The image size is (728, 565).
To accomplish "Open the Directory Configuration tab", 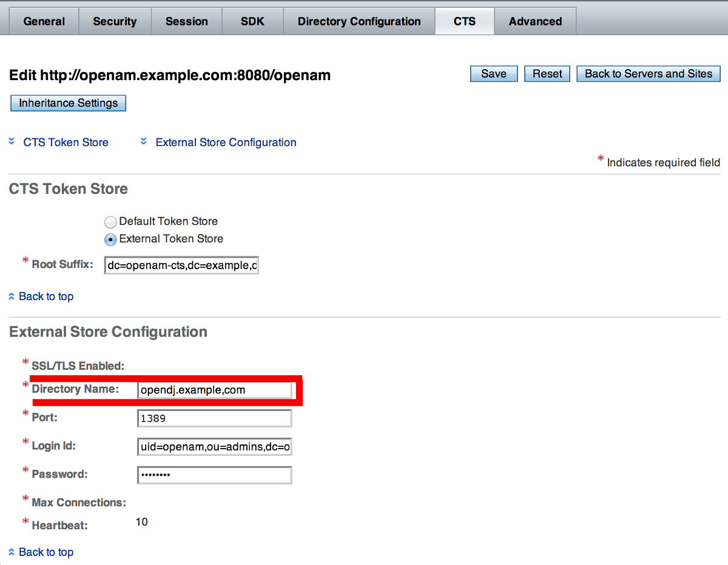I will coord(359,21).
